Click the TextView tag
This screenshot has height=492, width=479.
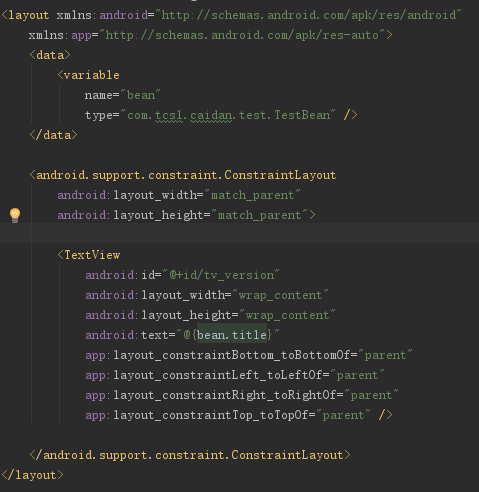(89, 255)
